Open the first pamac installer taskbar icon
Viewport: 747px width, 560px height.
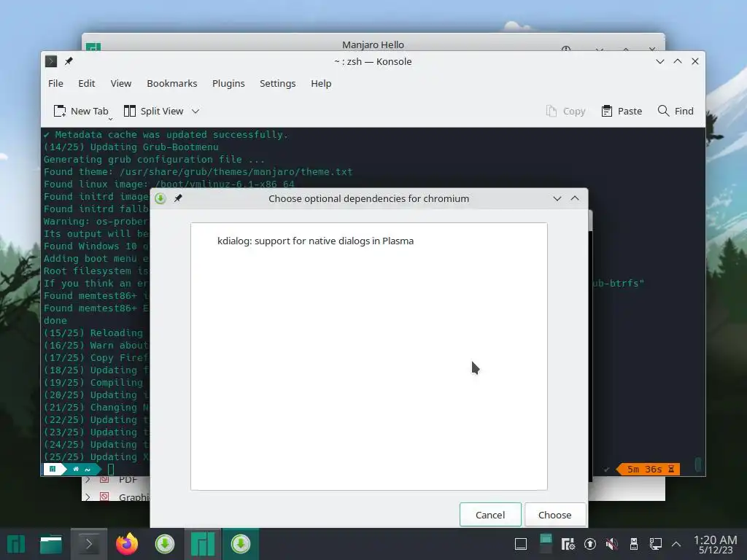[x=165, y=544]
